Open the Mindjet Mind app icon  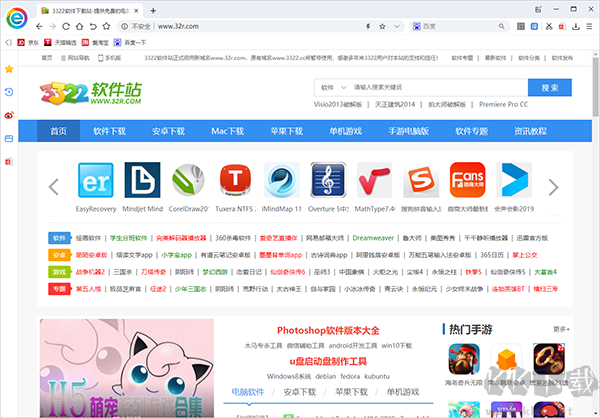(142, 180)
